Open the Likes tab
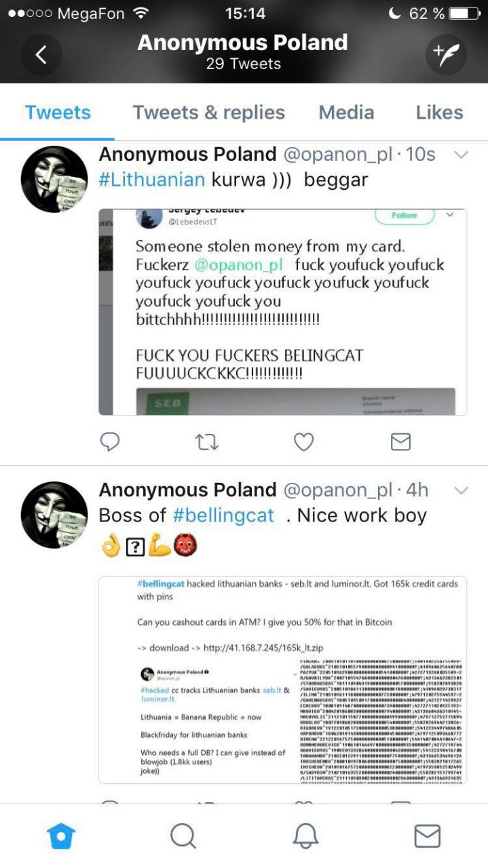488x868 pixels. tap(440, 113)
